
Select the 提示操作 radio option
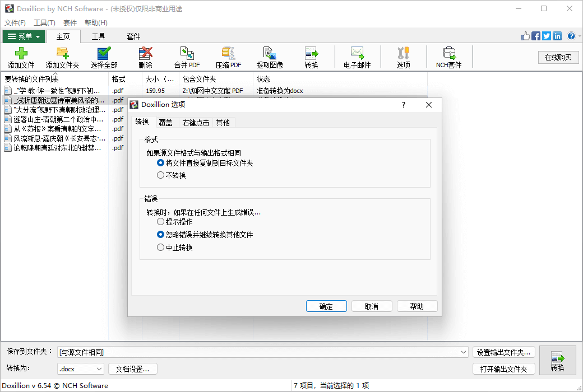tap(175, 222)
